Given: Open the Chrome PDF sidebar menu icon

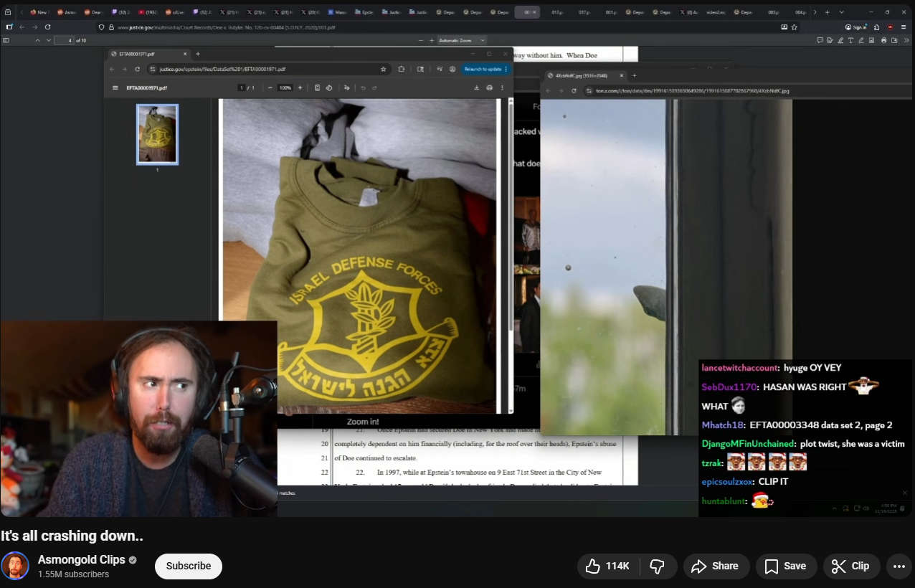Looking at the screenshot, I should coord(115,87).
